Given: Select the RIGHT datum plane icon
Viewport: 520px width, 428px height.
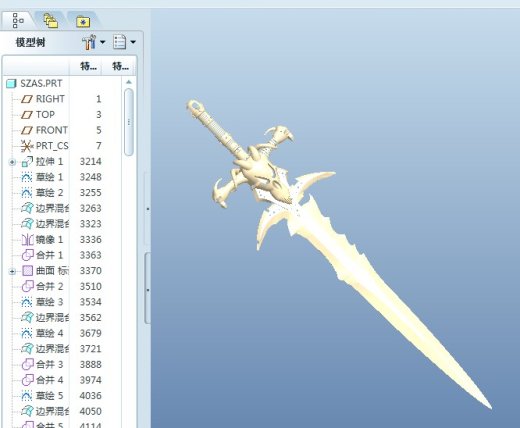Looking at the screenshot, I should coord(27,99).
